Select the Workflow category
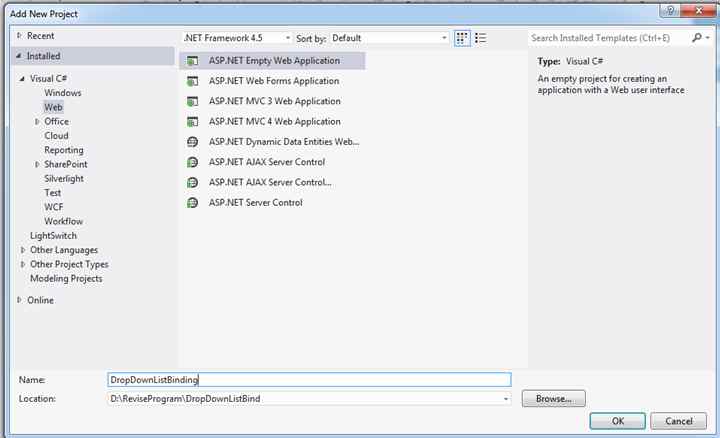This screenshot has width=720, height=438. click(63, 221)
